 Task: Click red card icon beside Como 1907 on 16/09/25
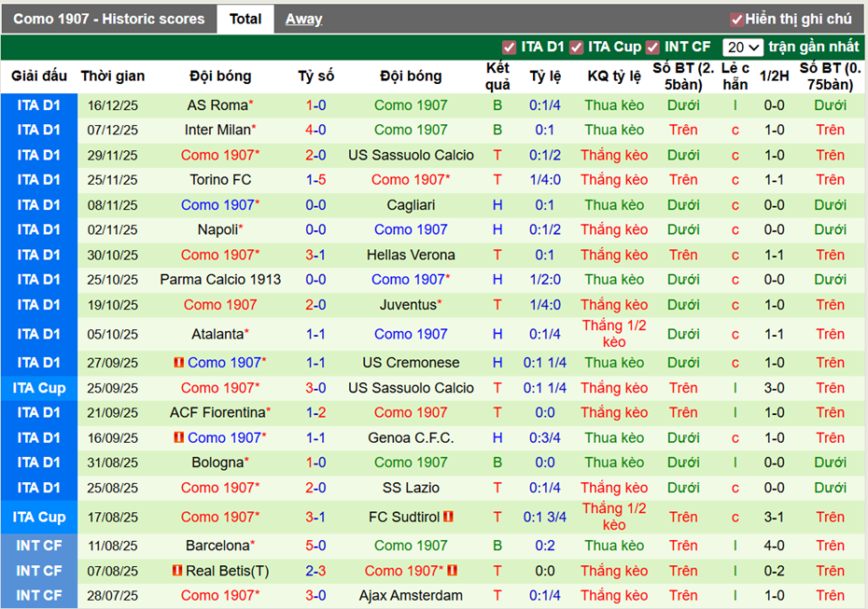point(178,437)
